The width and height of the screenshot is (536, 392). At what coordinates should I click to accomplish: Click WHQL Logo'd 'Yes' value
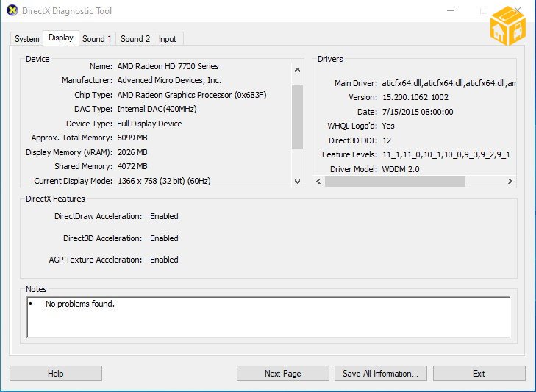coord(388,126)
